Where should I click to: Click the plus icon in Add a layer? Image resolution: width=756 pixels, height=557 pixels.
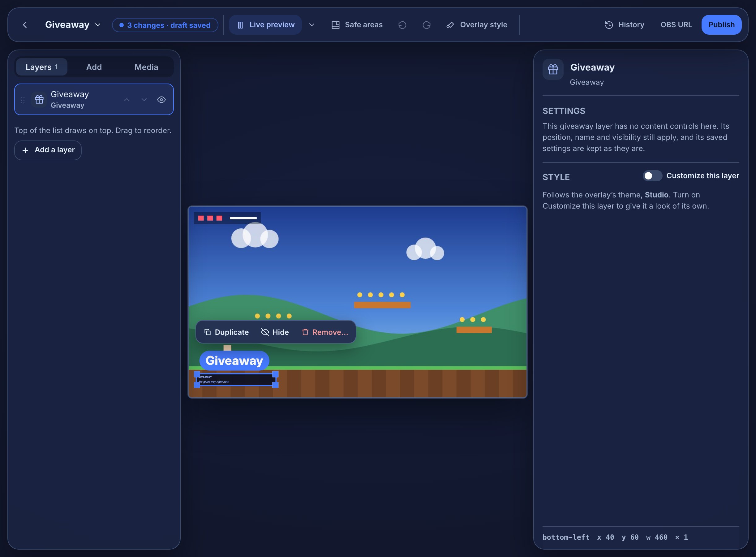coord(25,150)
